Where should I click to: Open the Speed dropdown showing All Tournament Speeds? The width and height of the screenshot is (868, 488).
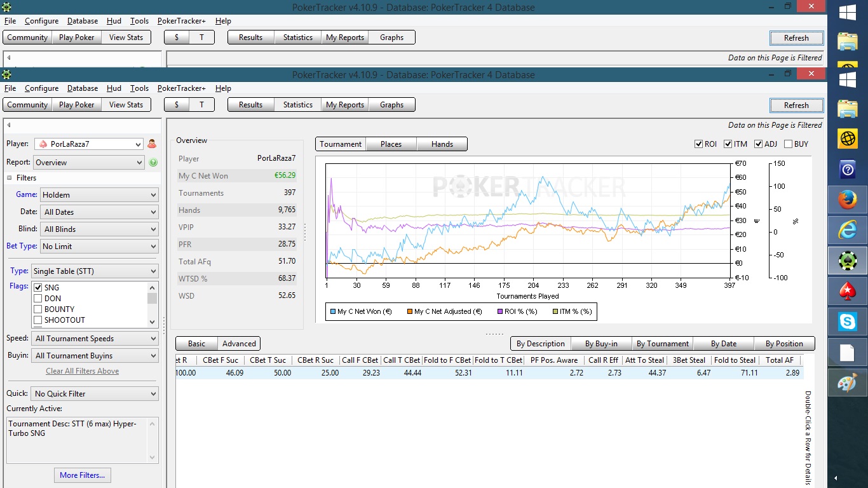[95, 339]
